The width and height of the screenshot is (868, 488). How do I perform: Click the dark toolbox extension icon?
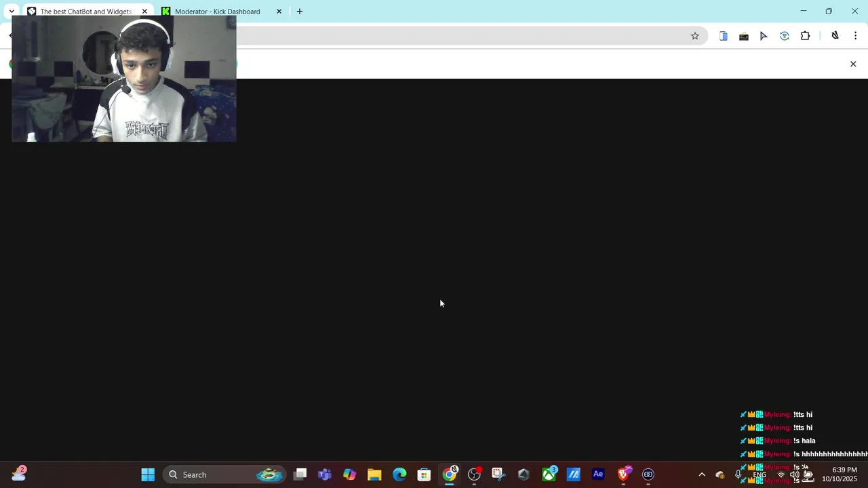(744, 36)
